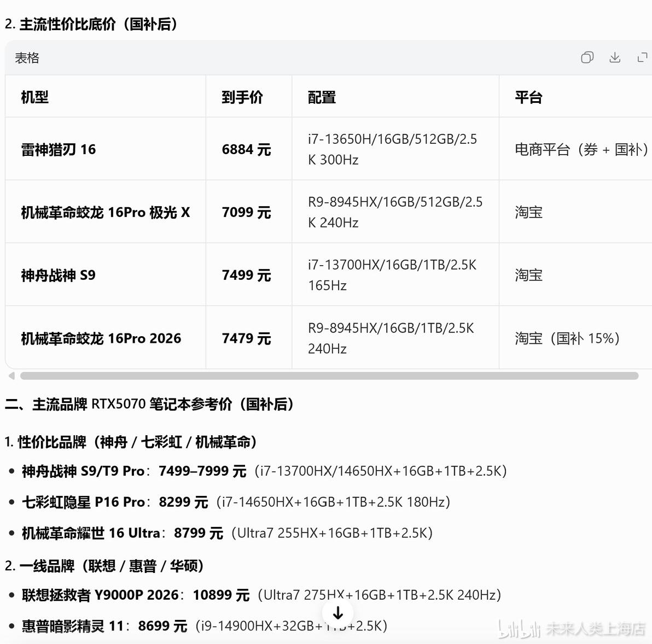The width and height of the screenshot is (652, 644).
Task: Select the 机械革命蛟龙 16Pro 2026 cell
Action: 105,338
